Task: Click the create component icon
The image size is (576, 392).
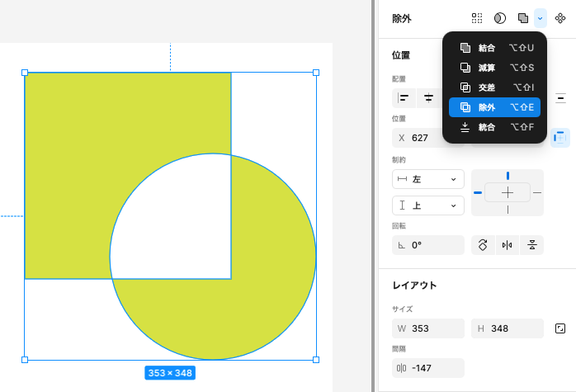Action: (560, 18)
